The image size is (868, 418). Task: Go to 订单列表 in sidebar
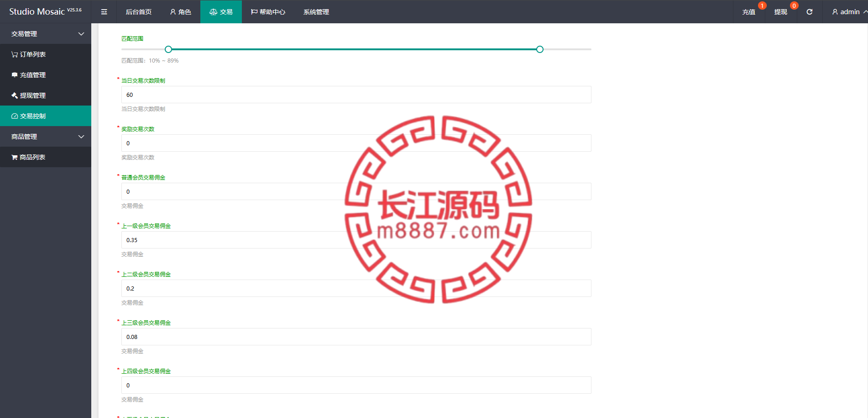[46, 54]
